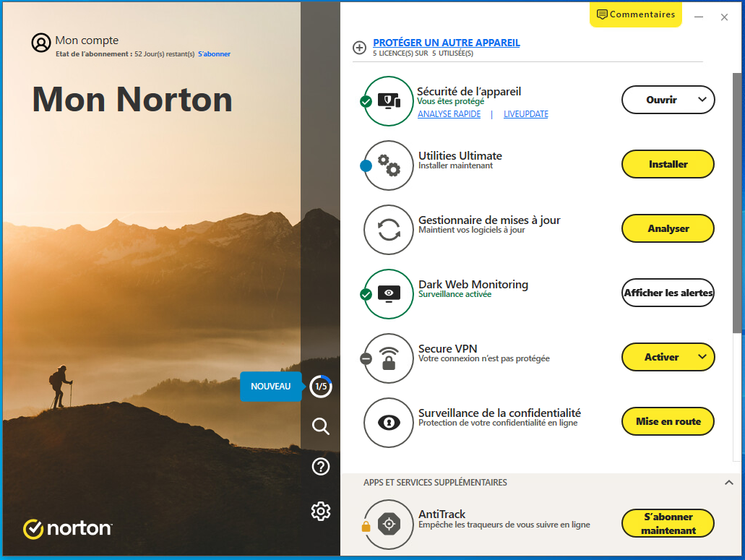This screenshot has width=745, height=560.
Task: Click the 'APPS ET SERVICES SUPPLÉMENTAIRES' header text
Action: coord(435,483)
